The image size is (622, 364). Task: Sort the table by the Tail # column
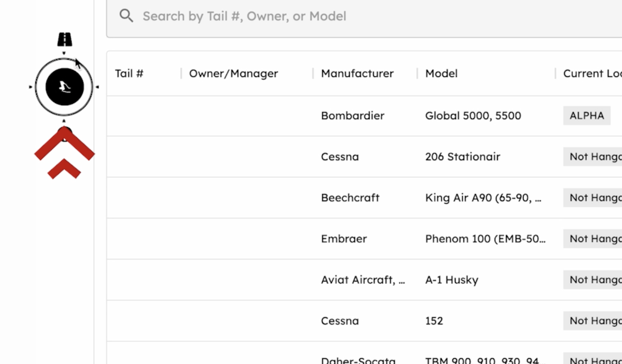click(x=129, y=73)
